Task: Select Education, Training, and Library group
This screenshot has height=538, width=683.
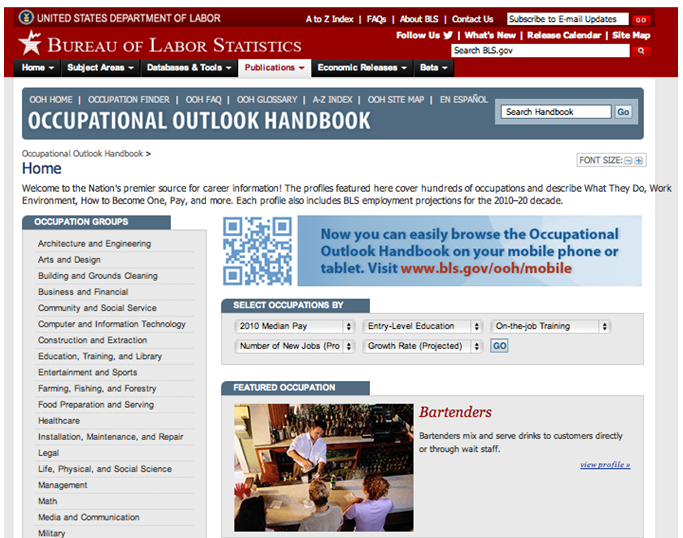Action: pos(100,356)
